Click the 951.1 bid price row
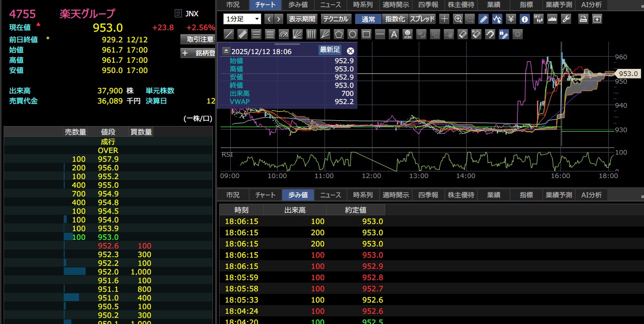 click(x=108, y=289)
